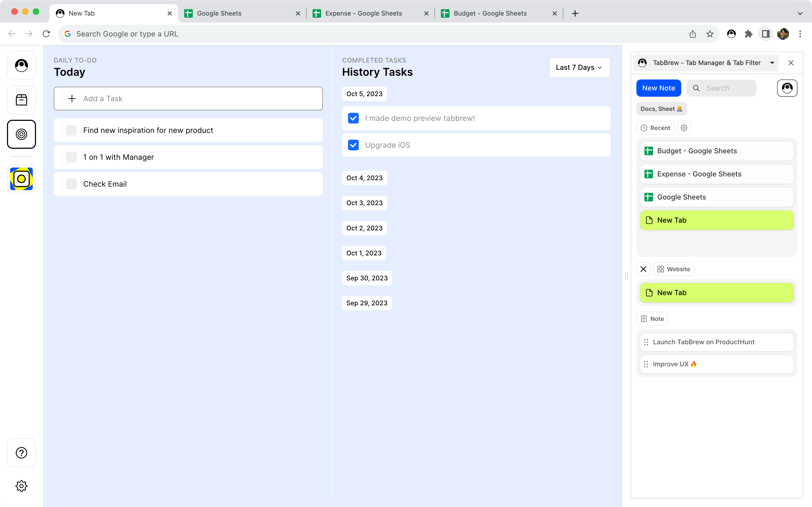Select the target focus icon in sidebar
The image size is (812, 507).
(21, 134)
